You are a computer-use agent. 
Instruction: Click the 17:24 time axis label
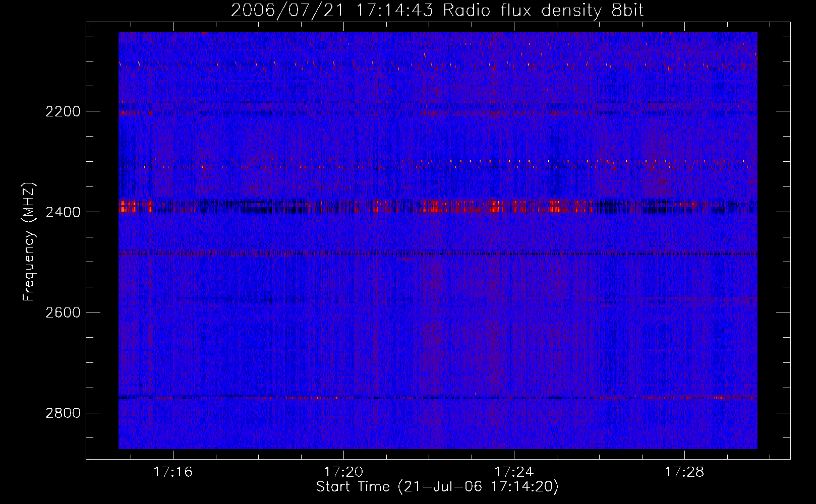[x=514, y=472]
